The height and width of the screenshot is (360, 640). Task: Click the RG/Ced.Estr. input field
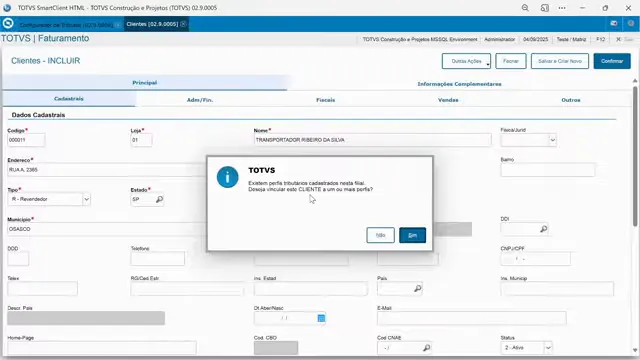tap(187, 289)
